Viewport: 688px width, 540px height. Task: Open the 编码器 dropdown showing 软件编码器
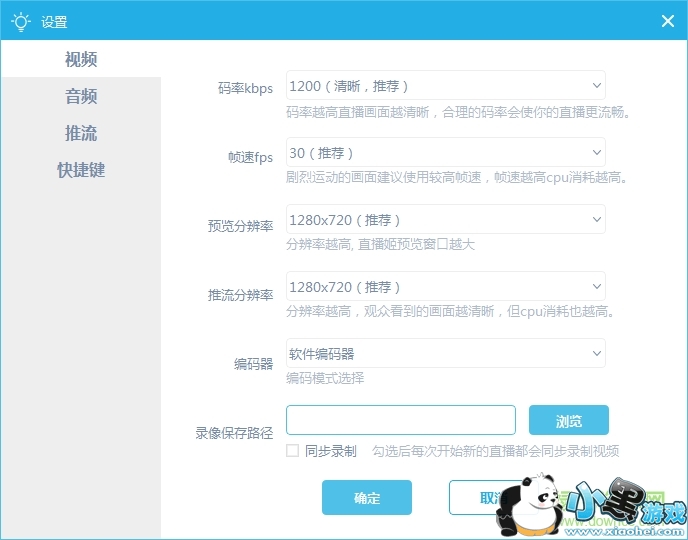(446, 353)
